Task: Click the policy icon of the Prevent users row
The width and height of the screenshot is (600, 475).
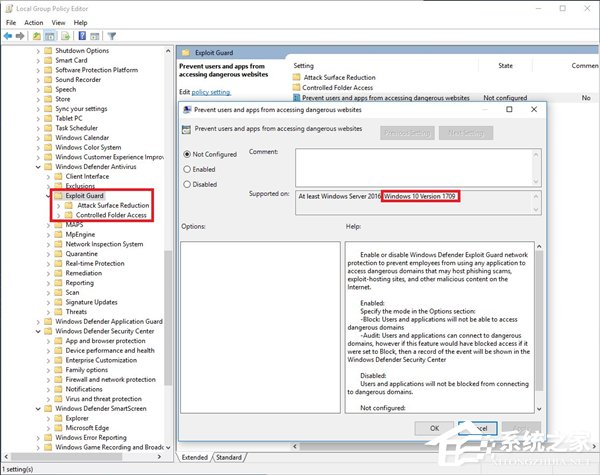Action: pos(297,98)
